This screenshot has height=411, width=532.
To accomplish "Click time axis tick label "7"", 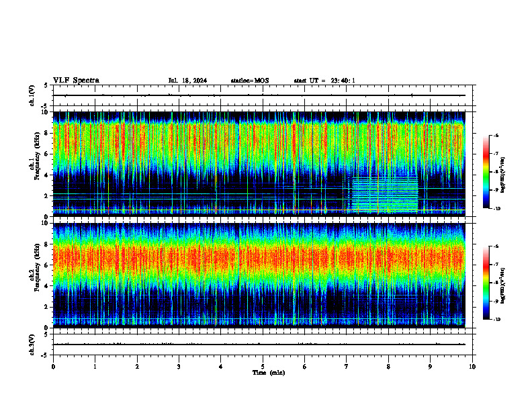I will point(347,367).
